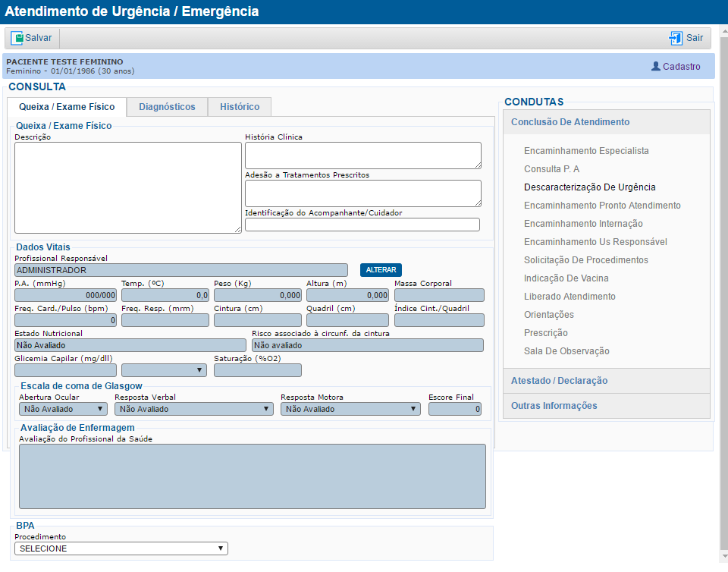Open the Resposta Verbal dropdown

(x=193, y=408)
